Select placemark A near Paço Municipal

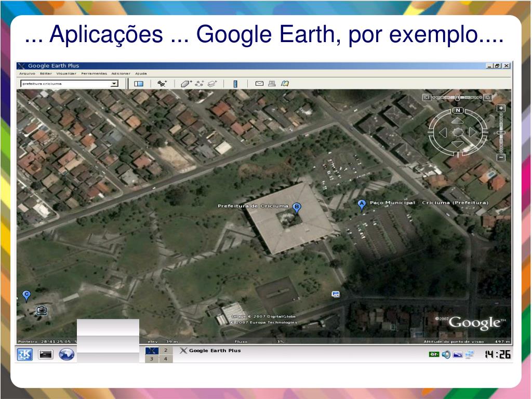tap(362, 205)
